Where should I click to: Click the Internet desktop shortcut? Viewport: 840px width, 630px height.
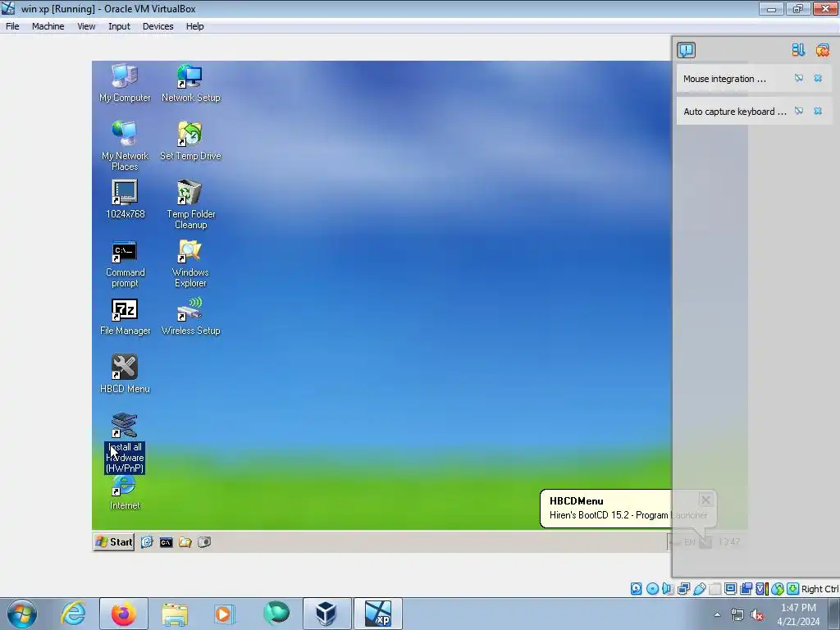(125, 493)
